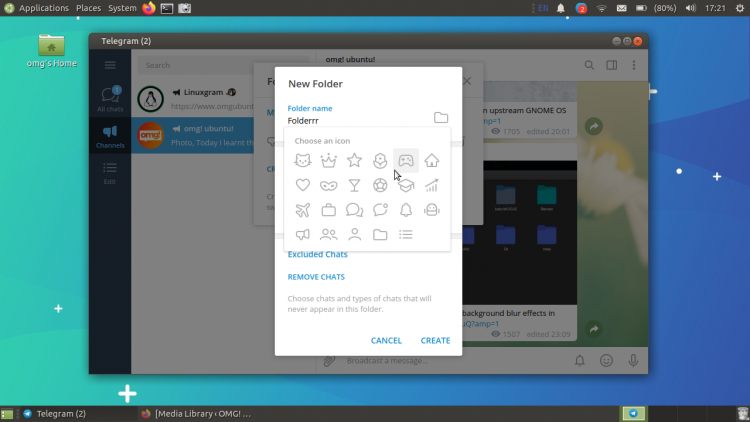
Task: Forward the GNOME OS post
Action: [594, 126]
